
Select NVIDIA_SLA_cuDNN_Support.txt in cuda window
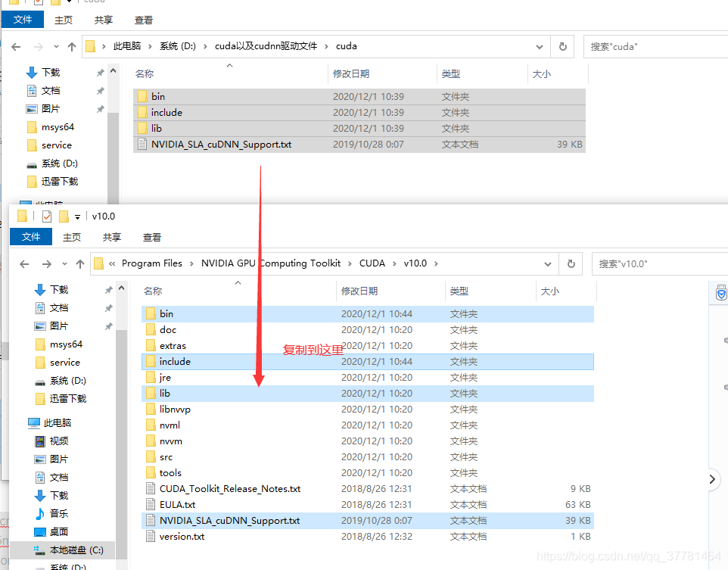tap(359, 145)
